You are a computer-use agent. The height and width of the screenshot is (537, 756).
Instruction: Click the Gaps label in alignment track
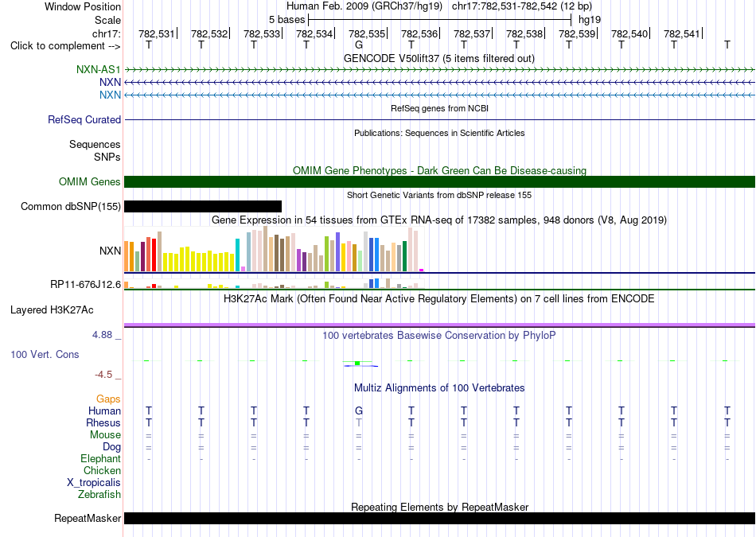pyautogui.click(x=108, y=399)
